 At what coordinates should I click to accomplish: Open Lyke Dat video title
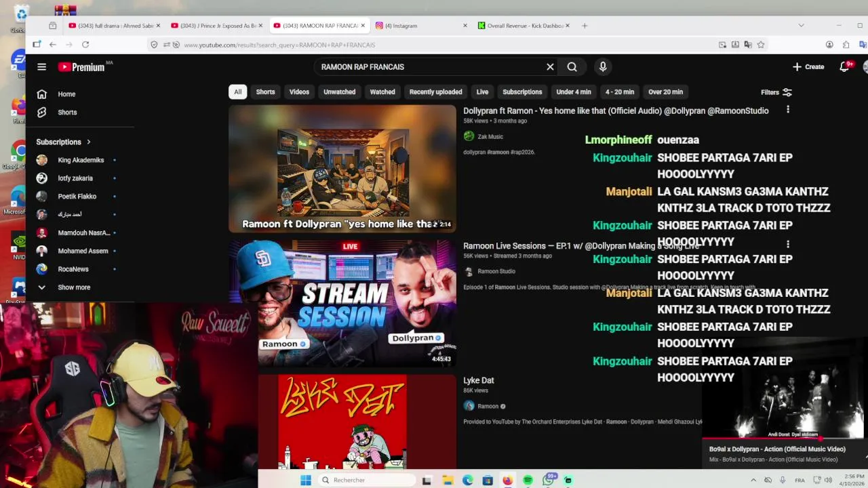click(x=479, y=380)
